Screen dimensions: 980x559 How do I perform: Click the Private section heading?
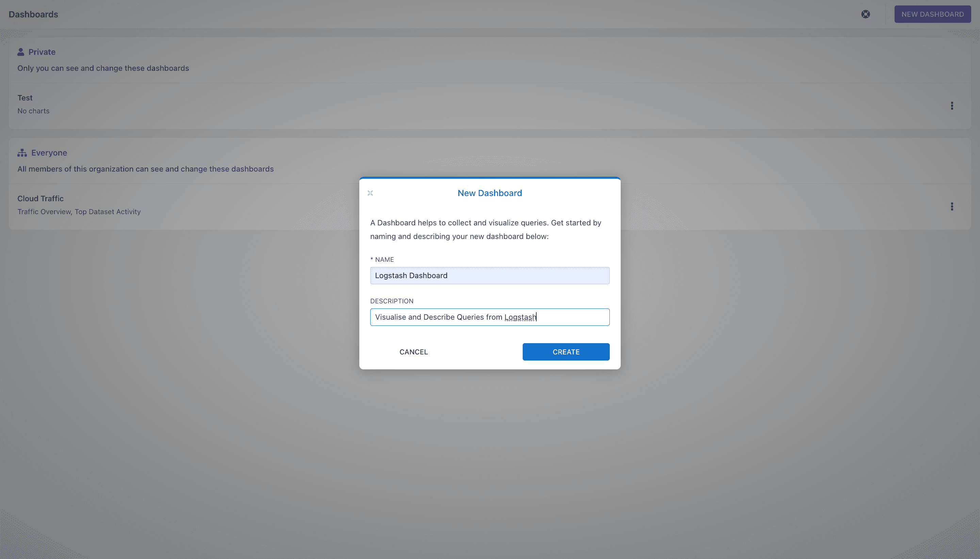(x=42, y=52)
